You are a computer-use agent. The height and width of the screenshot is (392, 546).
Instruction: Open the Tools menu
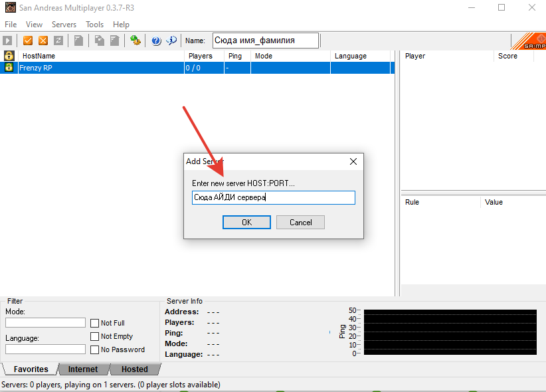(x=95, y=25)
